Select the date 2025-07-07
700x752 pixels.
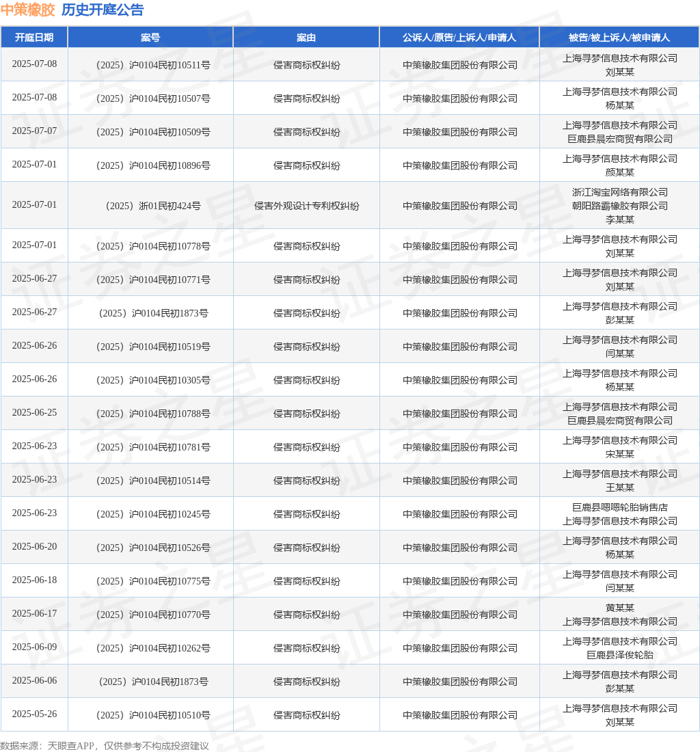pos(34,131)
